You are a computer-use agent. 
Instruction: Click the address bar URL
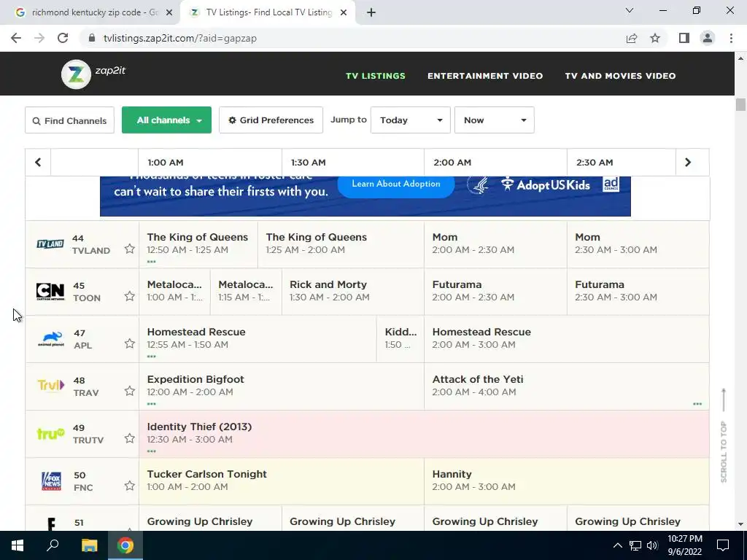point(179,38)
